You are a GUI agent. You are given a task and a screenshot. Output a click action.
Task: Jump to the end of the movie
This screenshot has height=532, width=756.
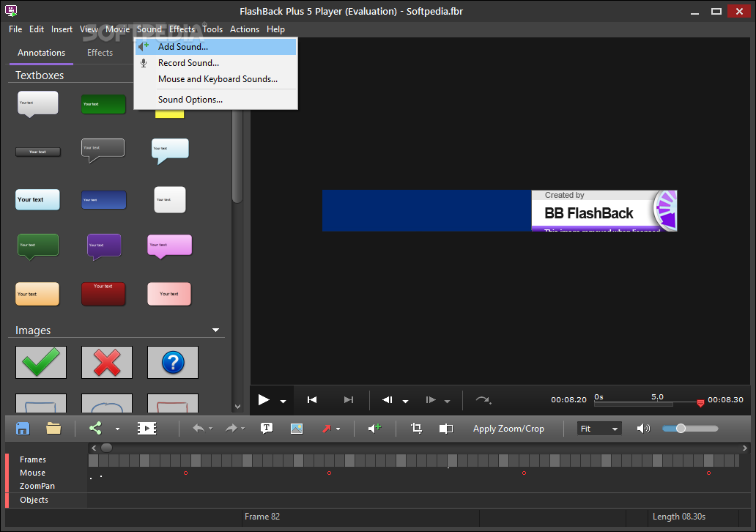[349, 400]
